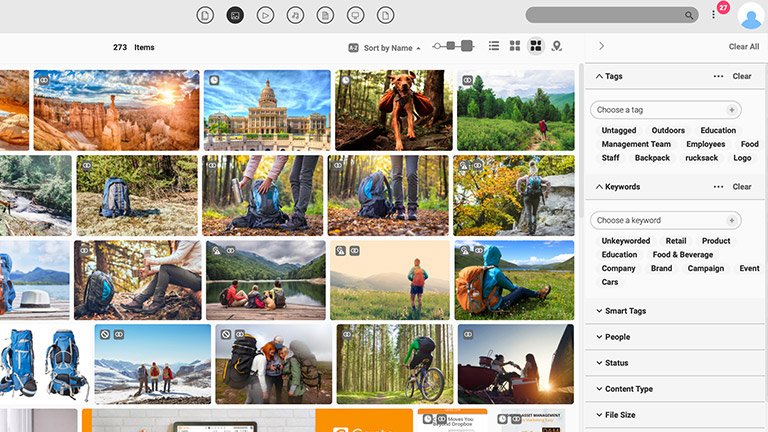The width and height of the screenshot is (768, 432).
Task: Select the Logo tag
Action: point(742,158)
